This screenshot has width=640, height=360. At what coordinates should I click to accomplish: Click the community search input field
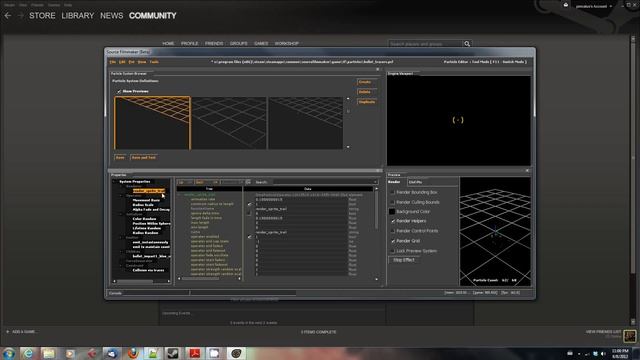coord(425,44)
